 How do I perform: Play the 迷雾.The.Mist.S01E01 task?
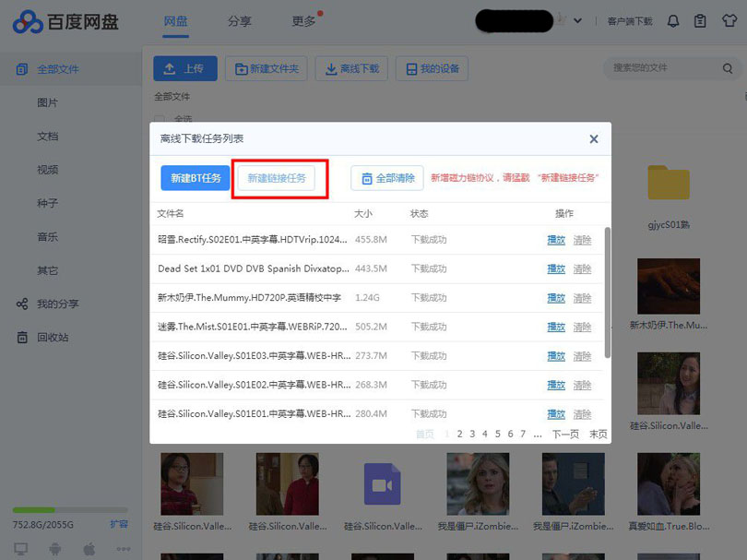(x=556, y=327)
